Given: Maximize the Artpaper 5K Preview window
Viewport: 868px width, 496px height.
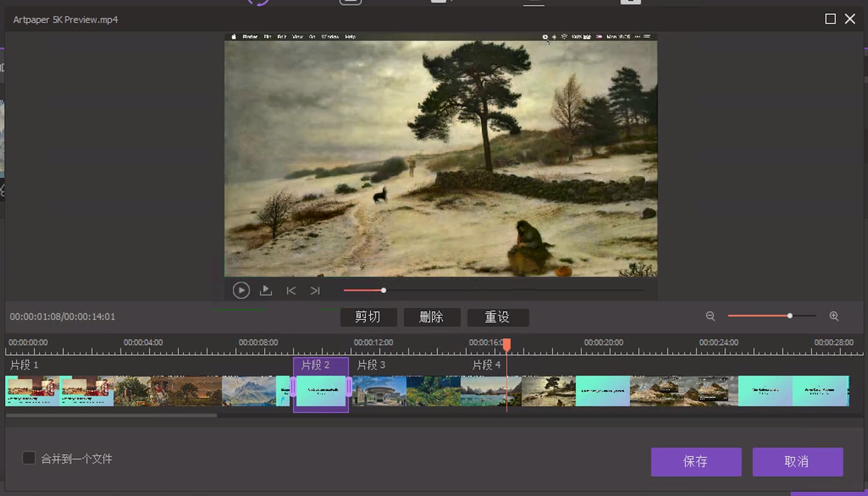Looking at the screenshot, I should click(x=830, y=19).
